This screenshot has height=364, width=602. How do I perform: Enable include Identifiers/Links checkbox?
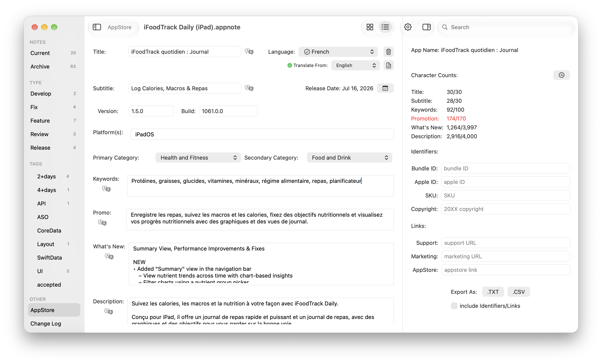click(454, 306)
